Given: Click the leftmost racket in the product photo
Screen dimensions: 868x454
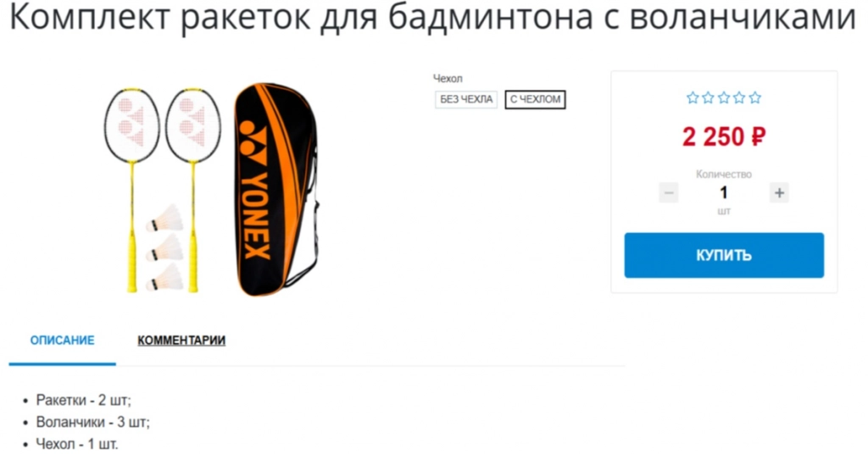Looking at the screenshot, I should [132, 190].
